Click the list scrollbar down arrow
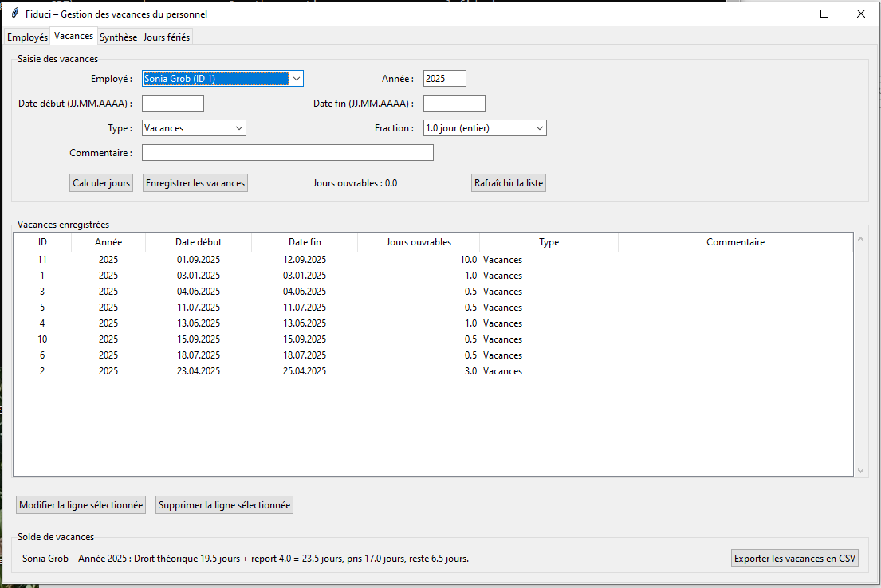Image resolution: width=881 pixels, height=588 pixels. pos(860,471)
